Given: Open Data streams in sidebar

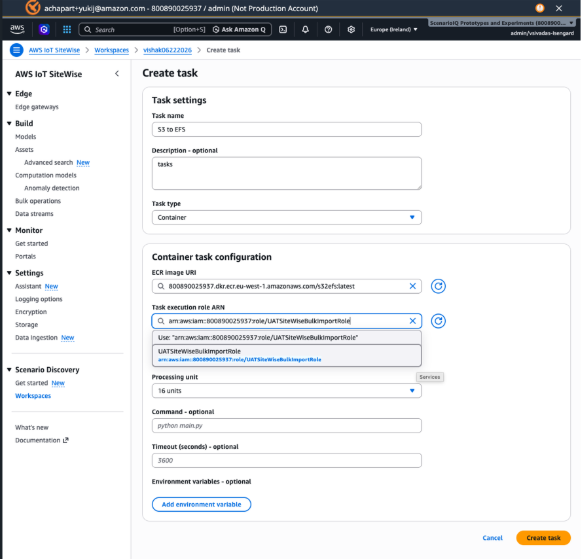Looking at the screenshot, I should point(34,214).
